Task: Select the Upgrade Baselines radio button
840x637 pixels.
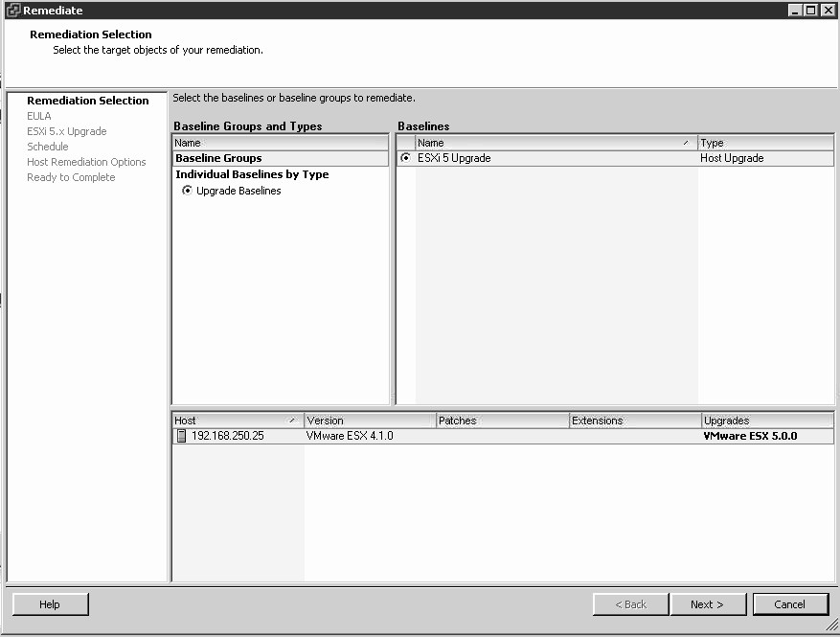Action: [187, 191]
